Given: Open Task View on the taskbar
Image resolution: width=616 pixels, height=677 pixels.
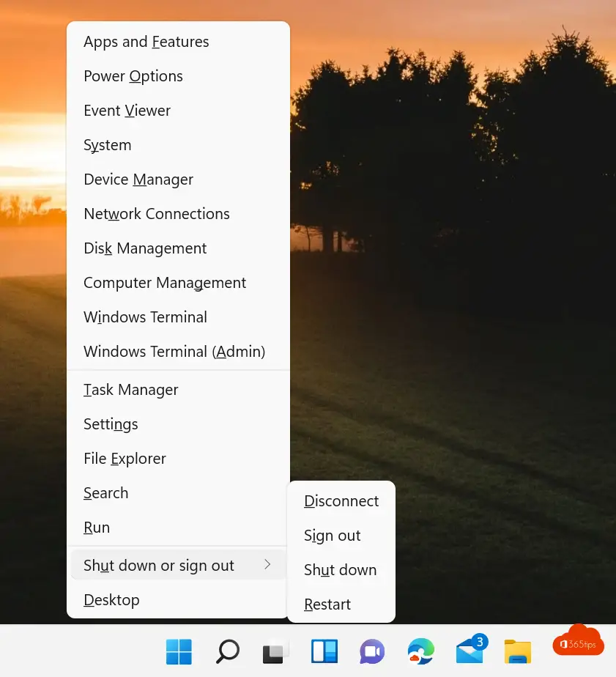Looking at the screenshot, I should [275, 652].
